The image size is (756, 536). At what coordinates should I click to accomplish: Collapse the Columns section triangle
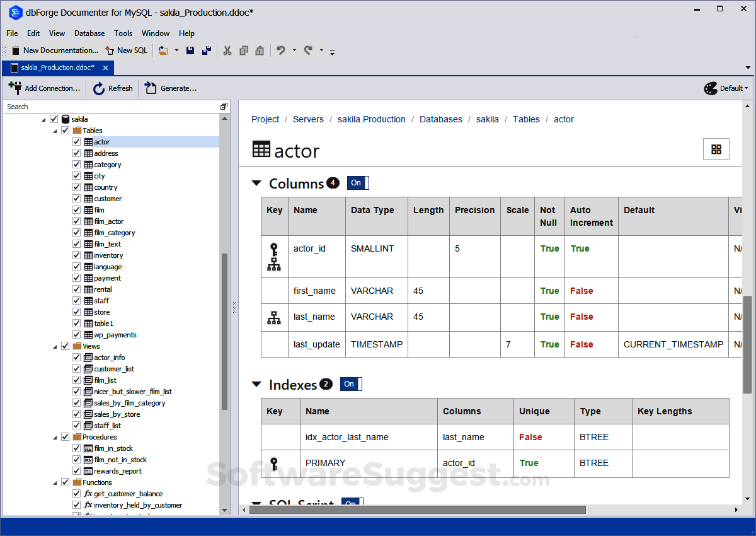(x=256, y=182)
